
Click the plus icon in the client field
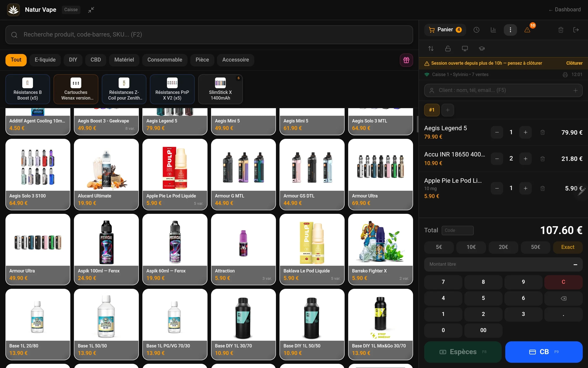tap(575, 90)
